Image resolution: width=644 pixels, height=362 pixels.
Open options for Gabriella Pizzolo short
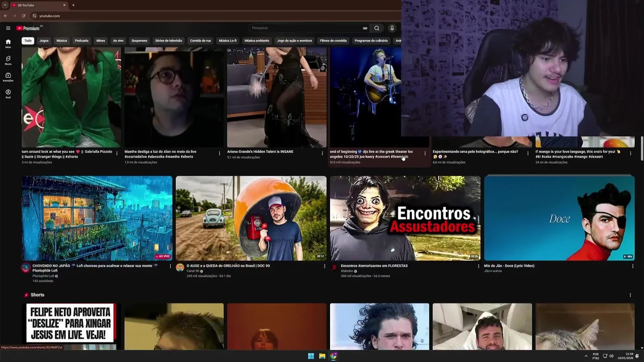tap(117, 153)
